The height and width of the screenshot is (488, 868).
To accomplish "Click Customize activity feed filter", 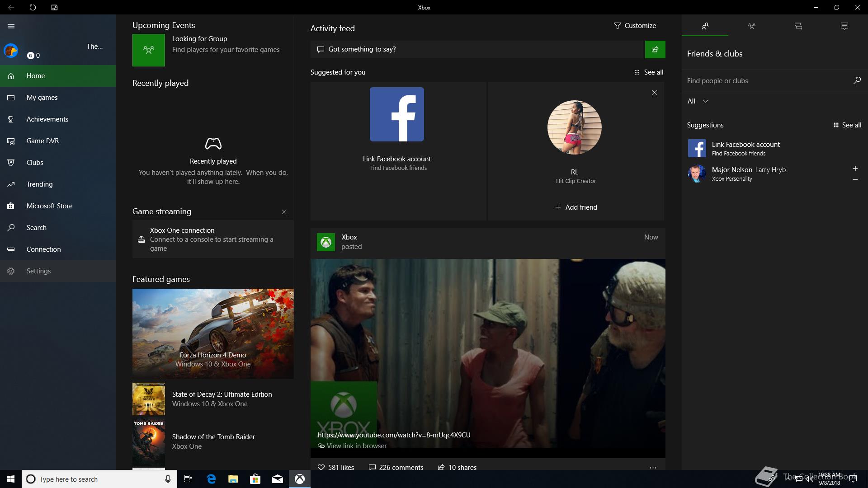I will 635,26.
